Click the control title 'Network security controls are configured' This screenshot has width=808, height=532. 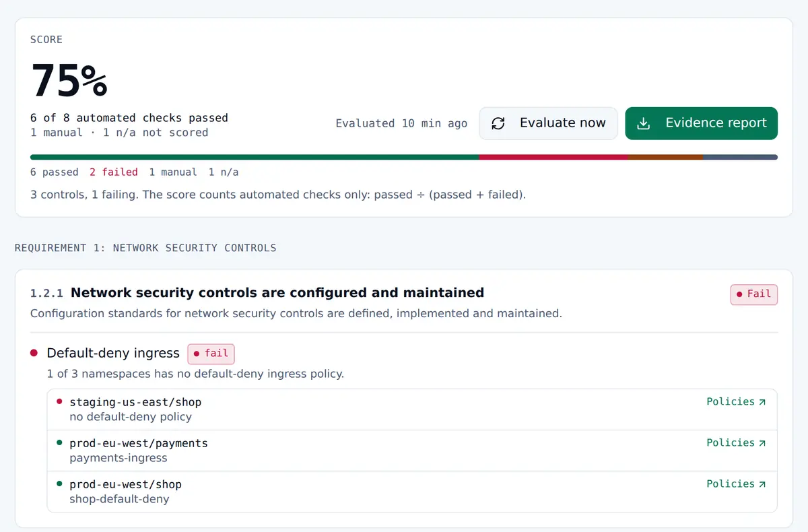(277, 293)
